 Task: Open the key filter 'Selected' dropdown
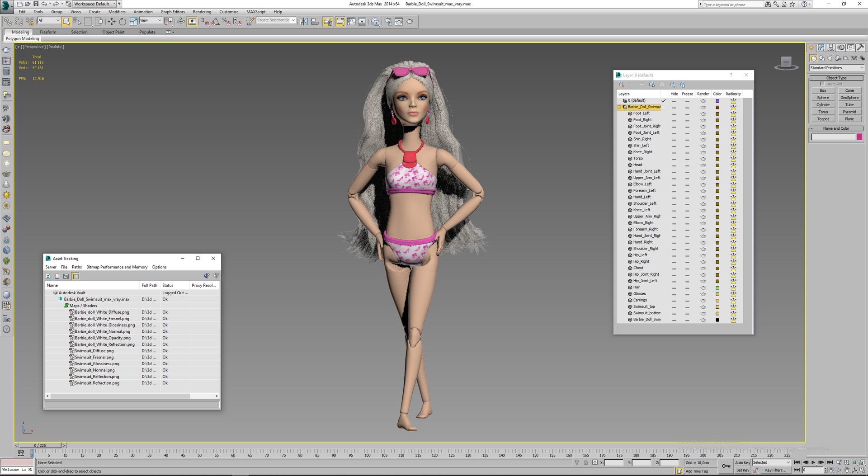click(x=771, y=463)
